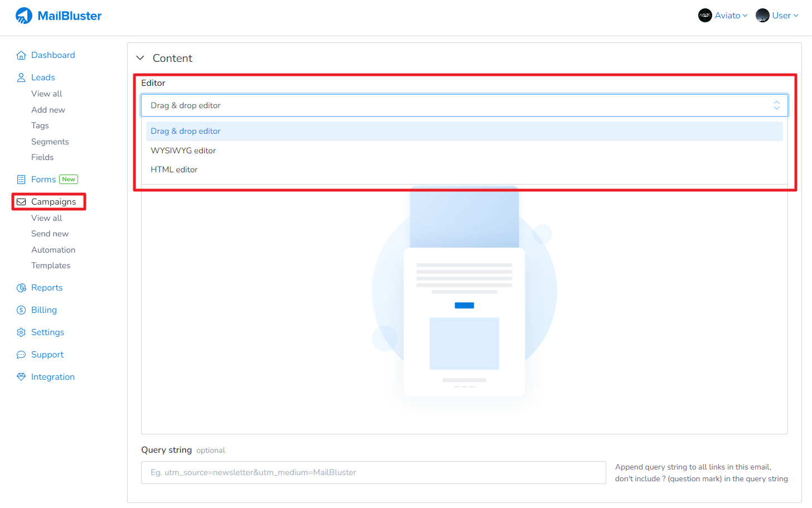Click the Support chat bubble icon

click(21, 355)
